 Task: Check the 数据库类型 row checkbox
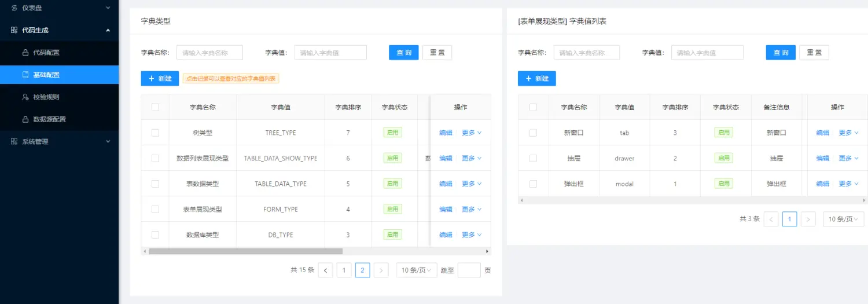155,235
